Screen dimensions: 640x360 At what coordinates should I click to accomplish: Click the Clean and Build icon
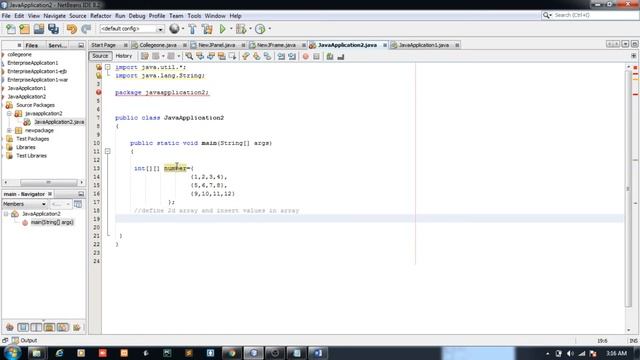tap(207, 29)
